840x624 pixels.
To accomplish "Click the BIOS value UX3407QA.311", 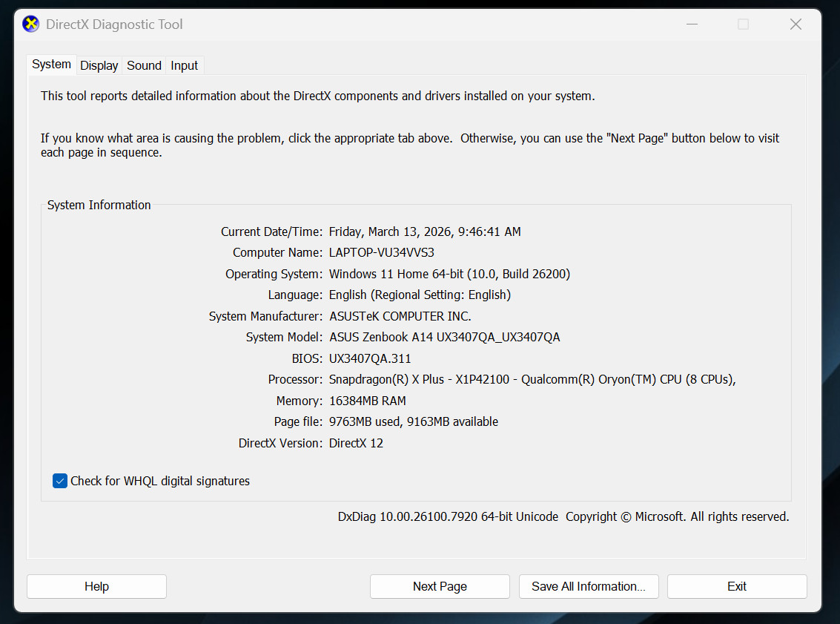I will coord(370,358).
